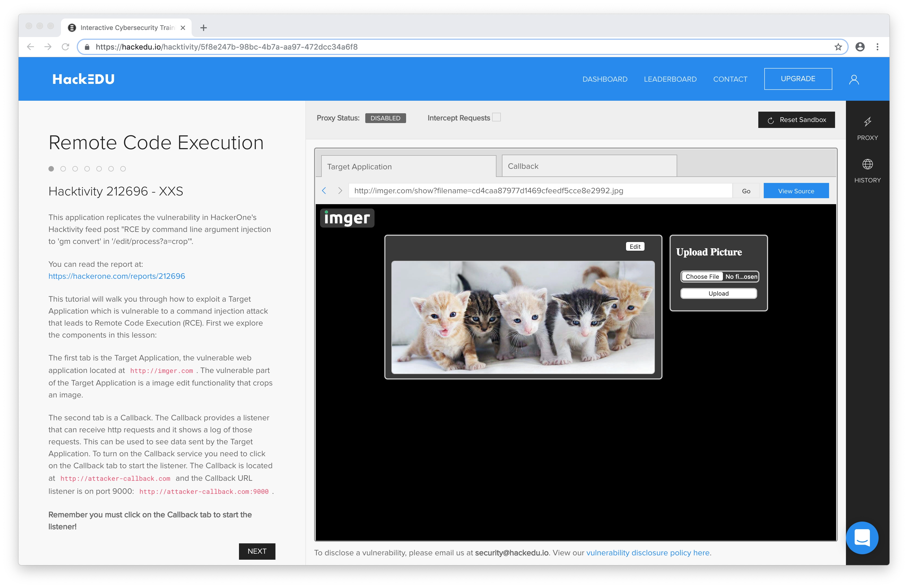The height and width of the screenshot is (588, 908).
Task: Click the Reset Sandbox button
Action: coord(796,120)
